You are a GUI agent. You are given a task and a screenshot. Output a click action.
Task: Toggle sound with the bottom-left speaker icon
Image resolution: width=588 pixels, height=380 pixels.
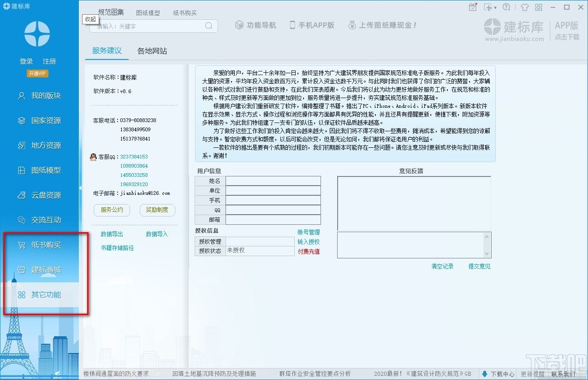(x=58, y=373)
